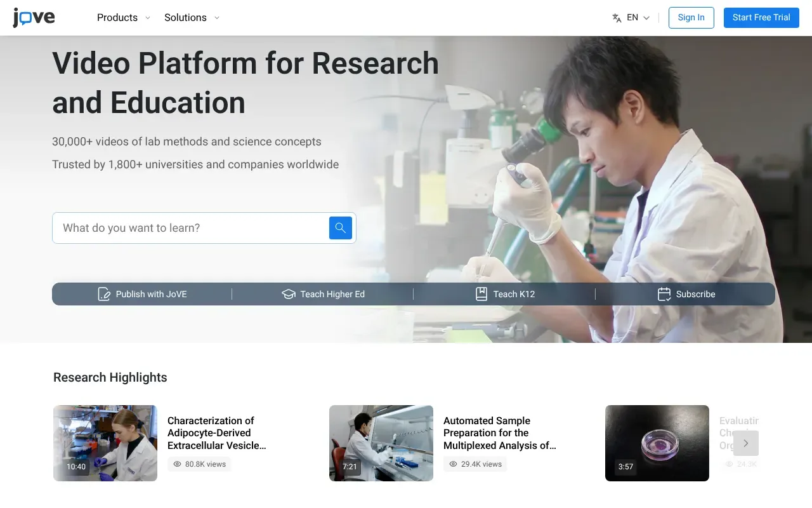Click the JoVE logo
812x508 pixels.
tap(34, 18)
